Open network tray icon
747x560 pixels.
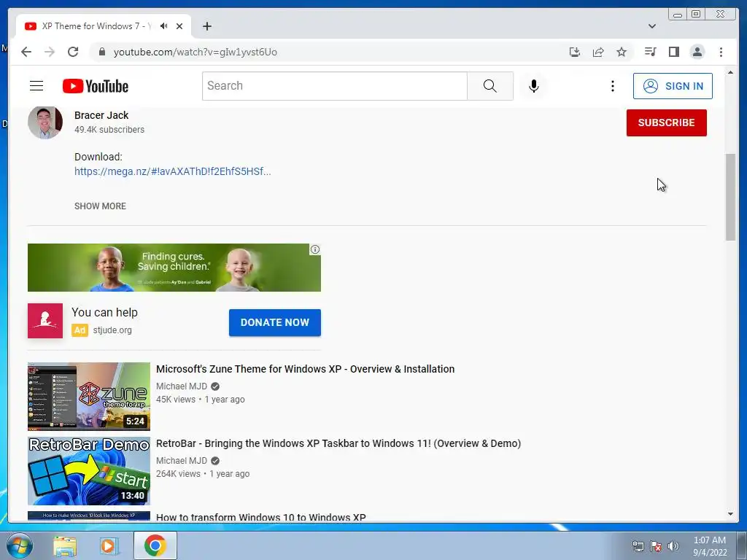pos(638,546)
